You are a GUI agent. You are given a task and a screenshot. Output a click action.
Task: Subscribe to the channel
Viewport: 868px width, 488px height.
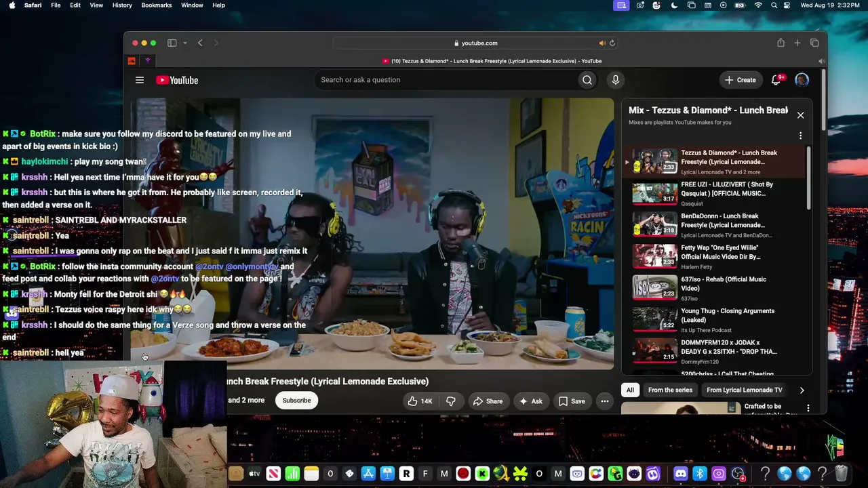point(296,401)
